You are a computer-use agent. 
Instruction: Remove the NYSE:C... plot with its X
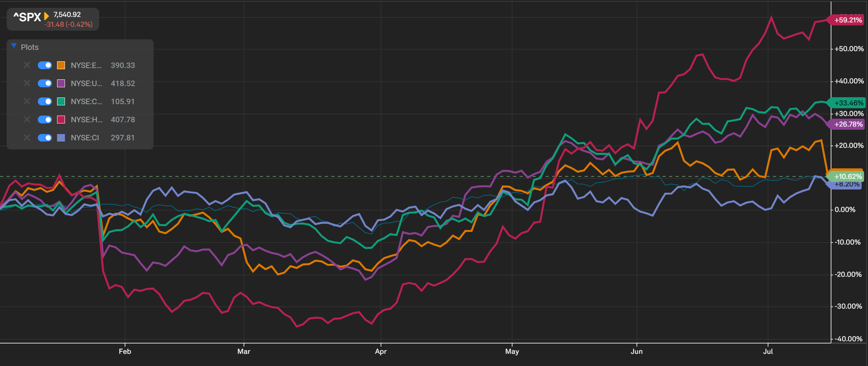[27, 101]
